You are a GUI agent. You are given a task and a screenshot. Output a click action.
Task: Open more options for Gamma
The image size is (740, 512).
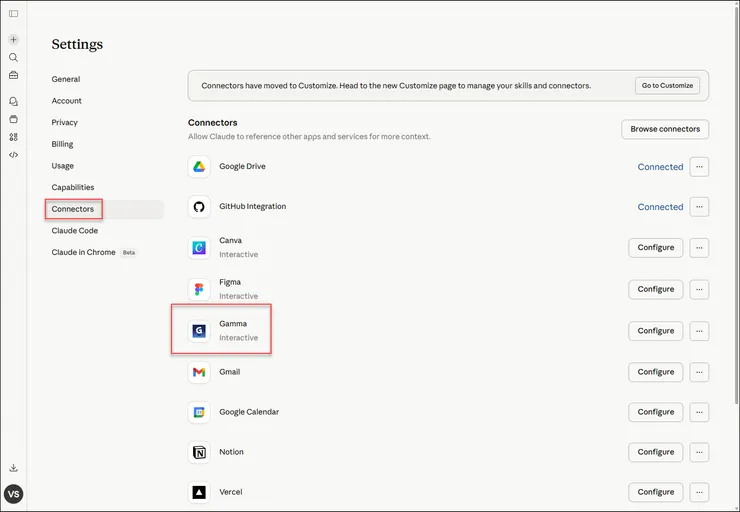699,331
